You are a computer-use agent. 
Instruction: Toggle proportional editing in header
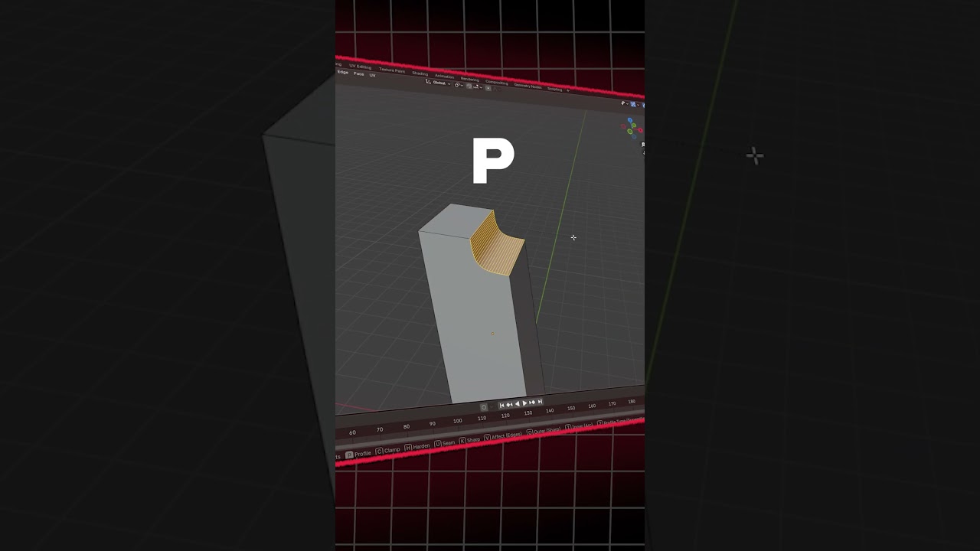click(x=488, y=88)
